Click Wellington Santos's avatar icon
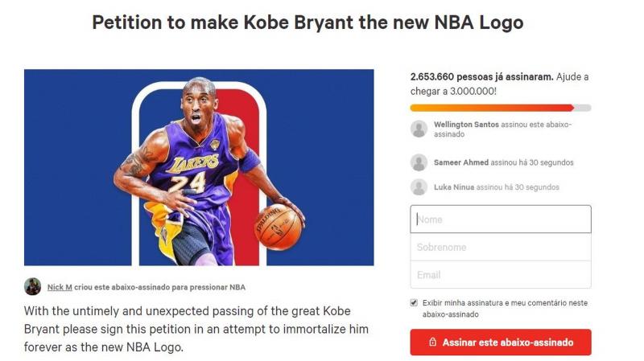This screenshot has width=644, height=361. pyautogui.click(x=419, y=129)
